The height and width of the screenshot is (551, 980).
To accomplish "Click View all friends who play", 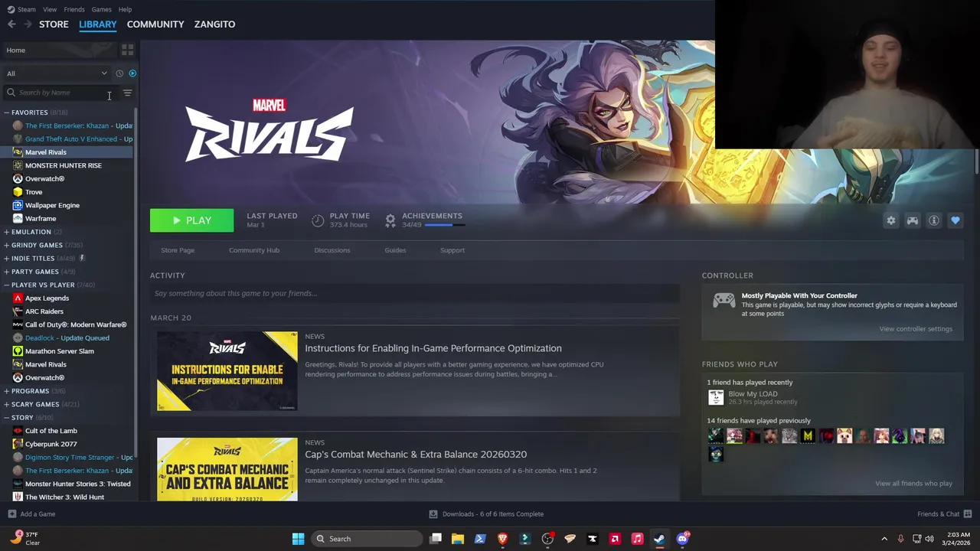I will (913, 484).
